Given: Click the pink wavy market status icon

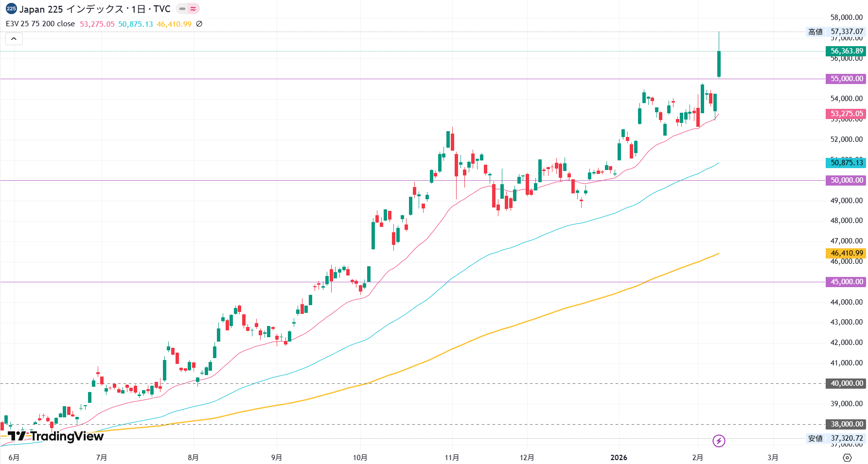Looking at the screenshot, I should click(x=194, y=9).
